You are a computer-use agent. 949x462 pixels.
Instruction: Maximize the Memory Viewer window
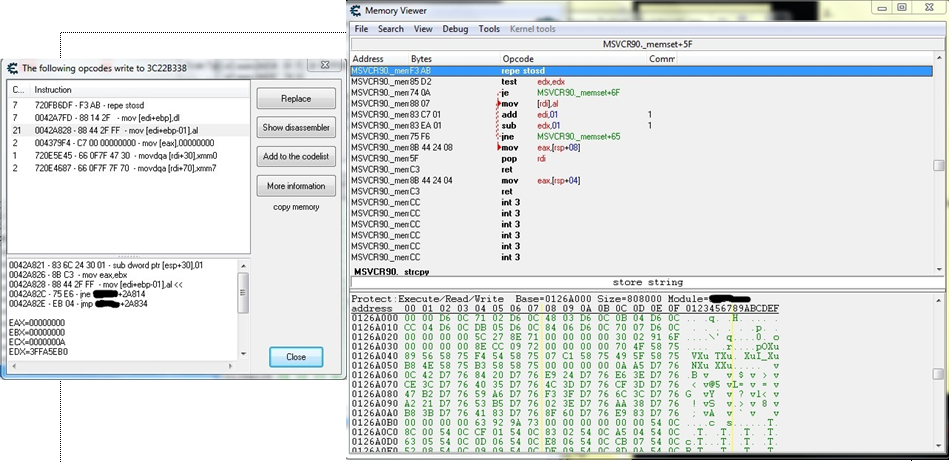point(901,8)
